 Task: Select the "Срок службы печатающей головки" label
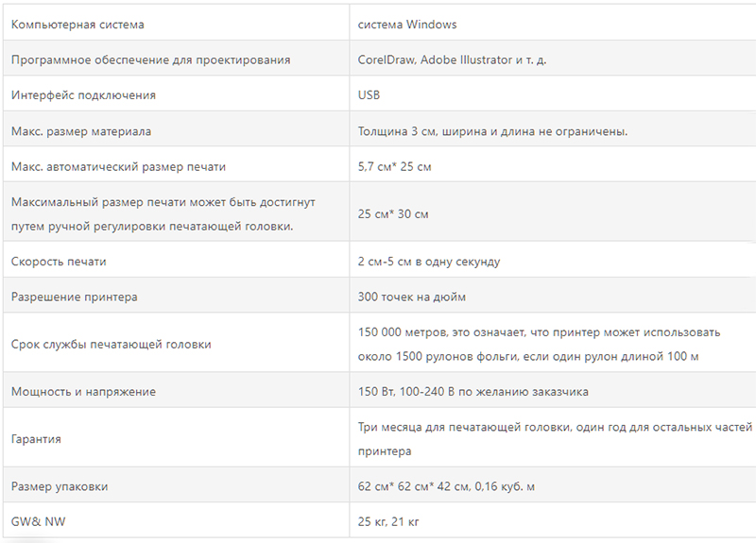(111, 345)
